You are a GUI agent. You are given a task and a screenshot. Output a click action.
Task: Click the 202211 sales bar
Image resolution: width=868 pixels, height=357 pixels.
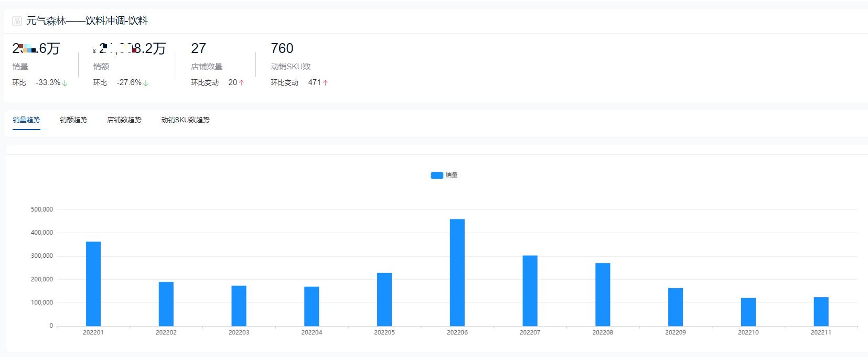tap(821, 312)
